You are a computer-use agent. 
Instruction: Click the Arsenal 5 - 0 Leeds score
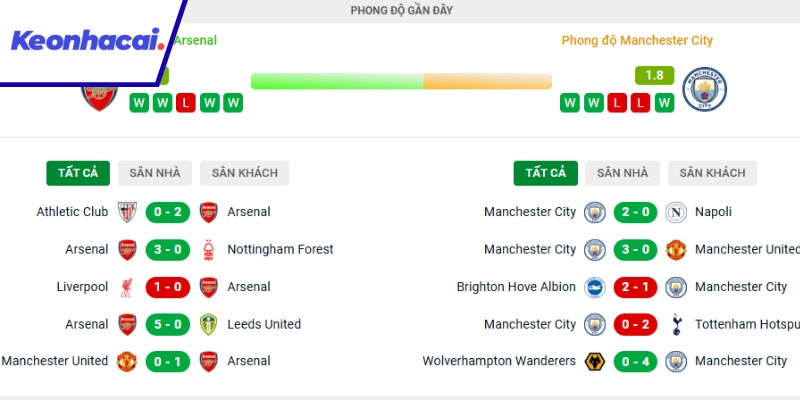168,324
